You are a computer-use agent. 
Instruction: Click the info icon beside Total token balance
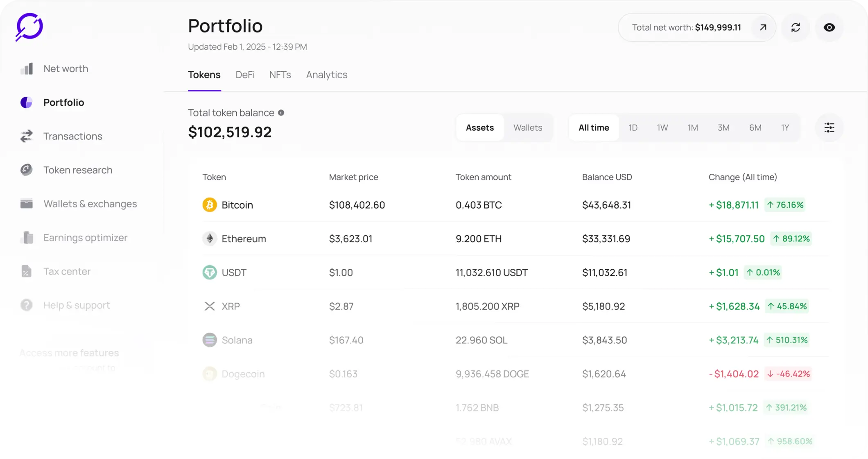click(281, 113)
